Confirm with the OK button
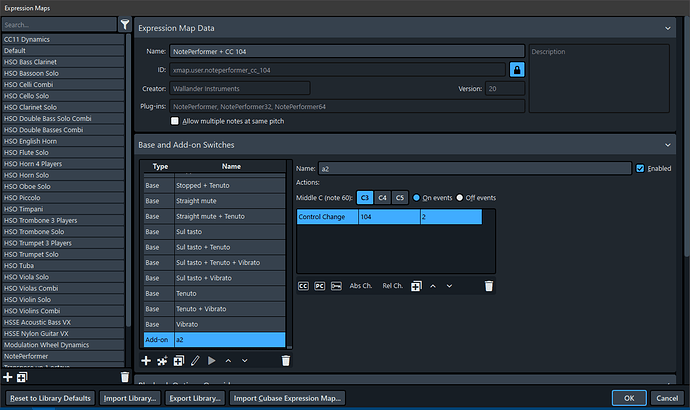The width and height of the screenshot is (690, 410). (629, 398)
